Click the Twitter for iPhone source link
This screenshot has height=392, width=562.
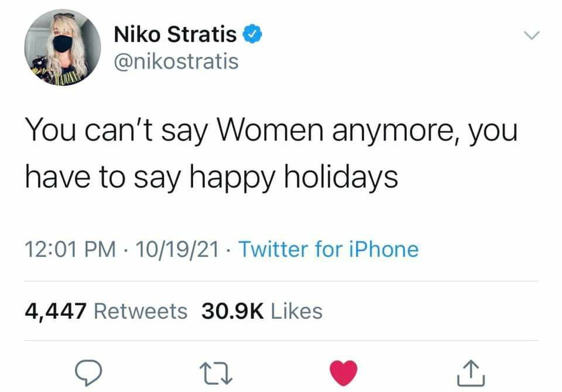pyautogui.click(x=330, y=250)
